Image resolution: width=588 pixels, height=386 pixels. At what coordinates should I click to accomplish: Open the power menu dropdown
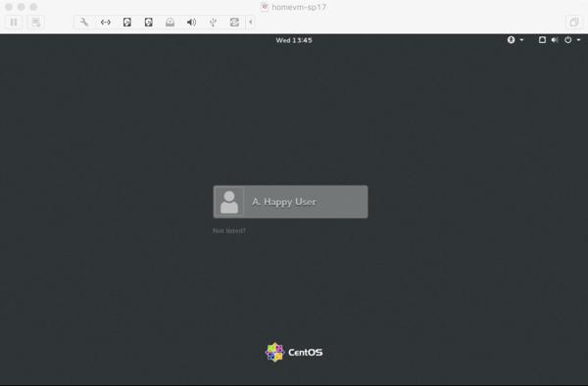tap(572, 40)
